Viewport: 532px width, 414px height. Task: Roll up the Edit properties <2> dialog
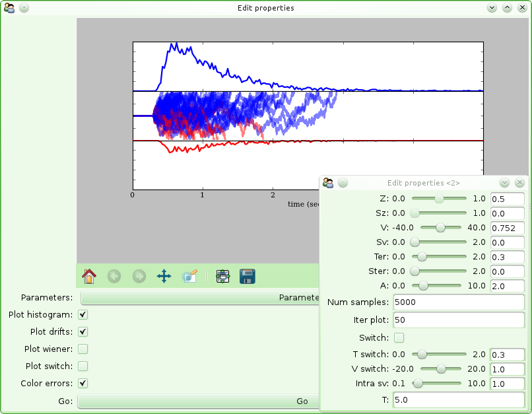pyautogui.click(x=505, y=183)
